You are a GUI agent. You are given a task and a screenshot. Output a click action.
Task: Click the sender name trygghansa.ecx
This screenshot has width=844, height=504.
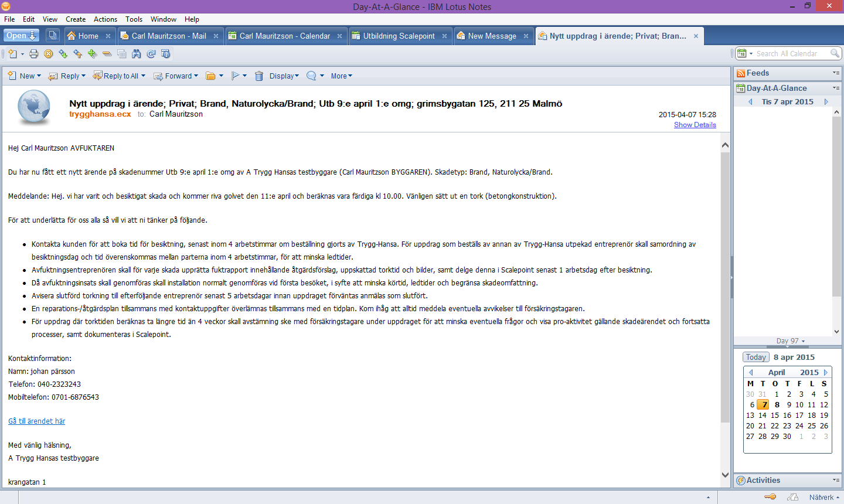100,114
